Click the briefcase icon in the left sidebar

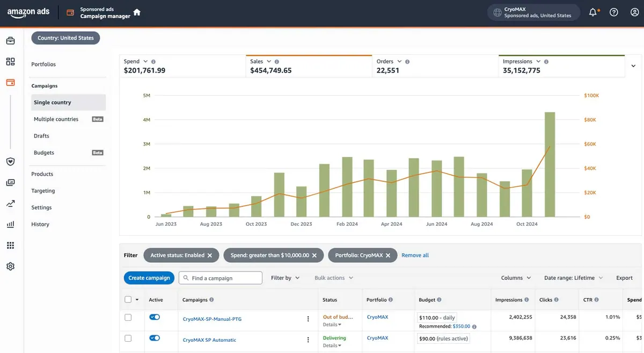tap(10, 41)
